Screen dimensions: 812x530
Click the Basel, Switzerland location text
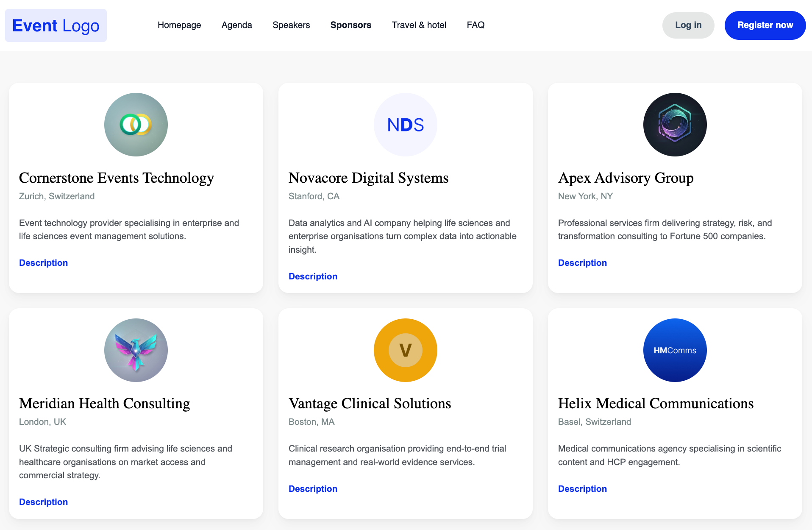tap(595, 422)
